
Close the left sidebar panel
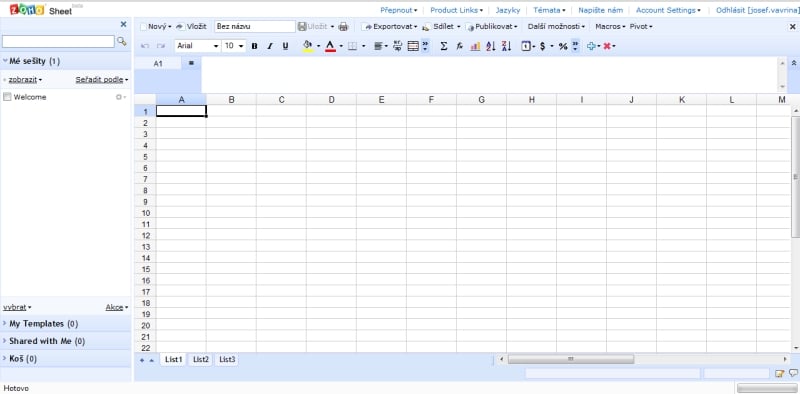pyautogui.click(x=123, y=24)
